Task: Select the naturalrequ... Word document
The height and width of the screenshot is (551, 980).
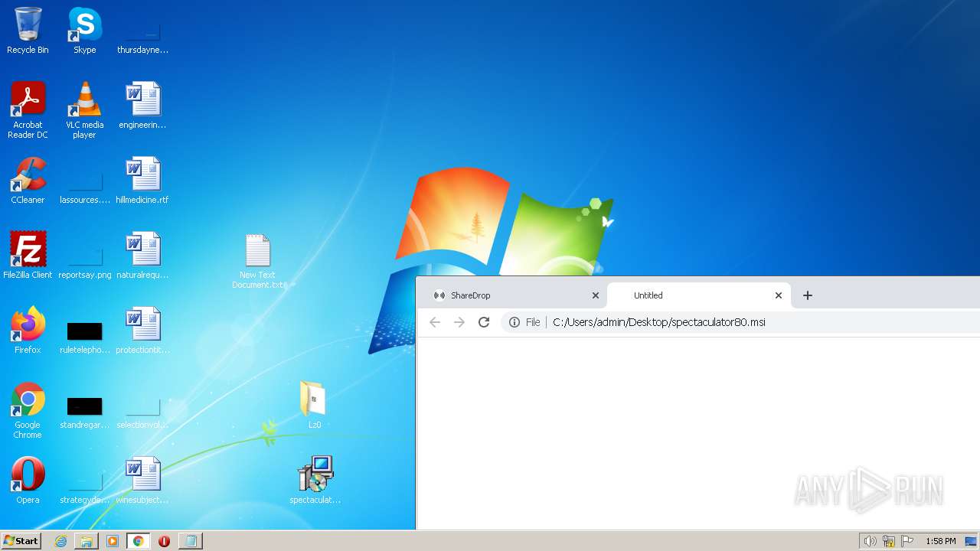Action: click(x=142, y=256)
